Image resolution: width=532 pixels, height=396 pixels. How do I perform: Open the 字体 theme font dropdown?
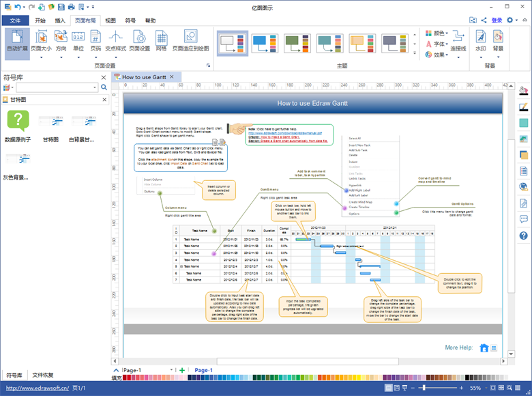tap(437, 44)
